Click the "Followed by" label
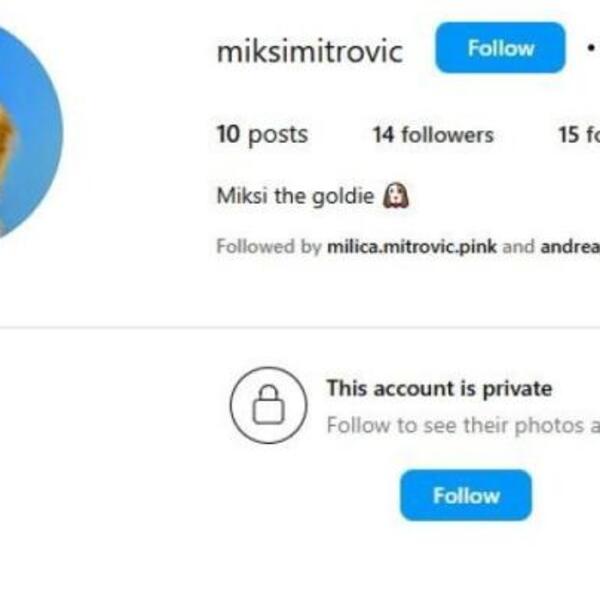 (x=269, y=247)
